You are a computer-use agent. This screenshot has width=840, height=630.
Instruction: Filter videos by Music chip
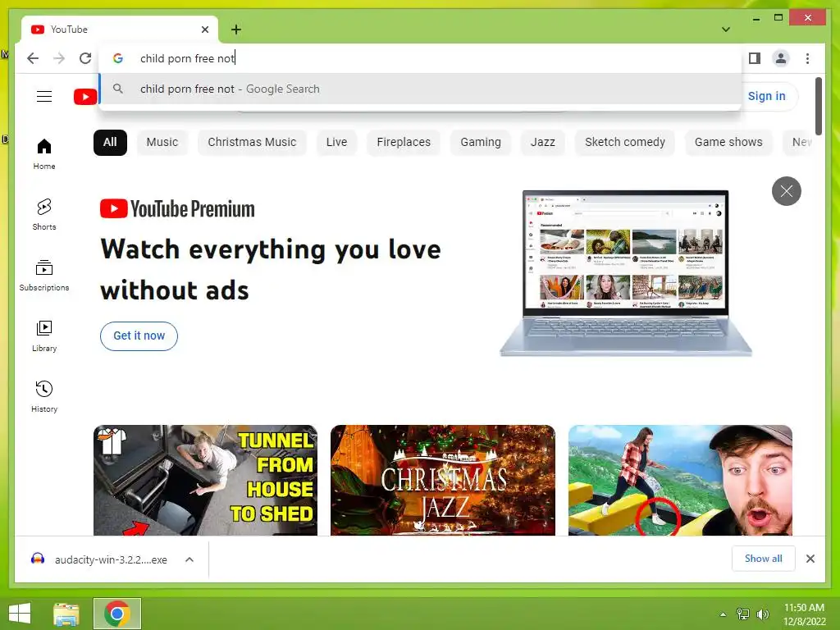coord(162,143)
